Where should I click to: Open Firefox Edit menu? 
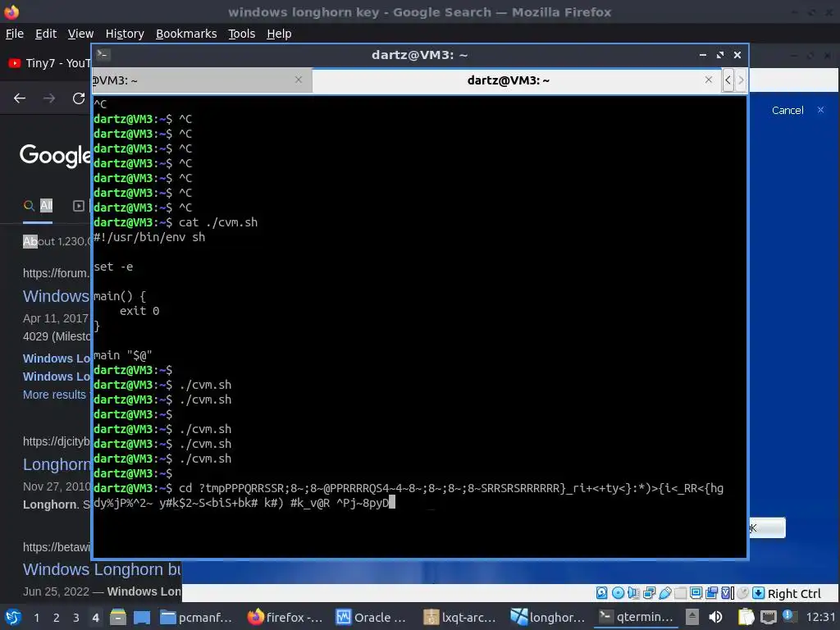click(46, 34)
